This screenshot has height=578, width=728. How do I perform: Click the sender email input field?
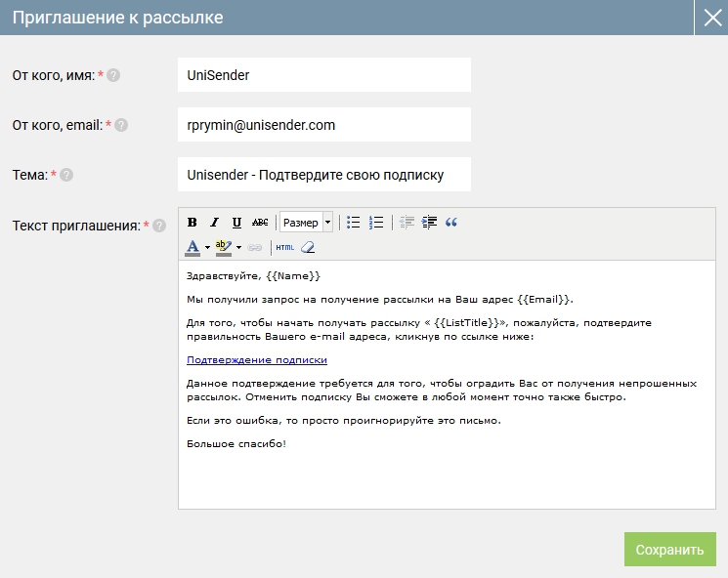point(323,125)
